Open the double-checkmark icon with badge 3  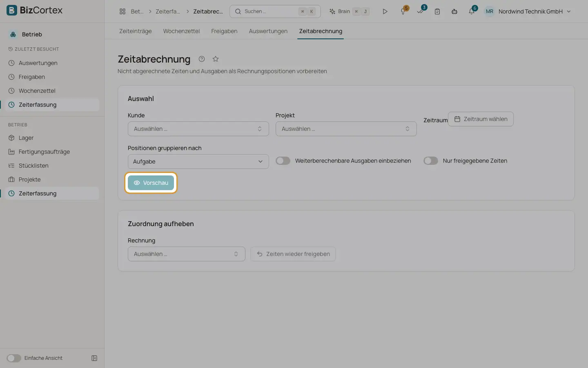click(x=421, y=11)
